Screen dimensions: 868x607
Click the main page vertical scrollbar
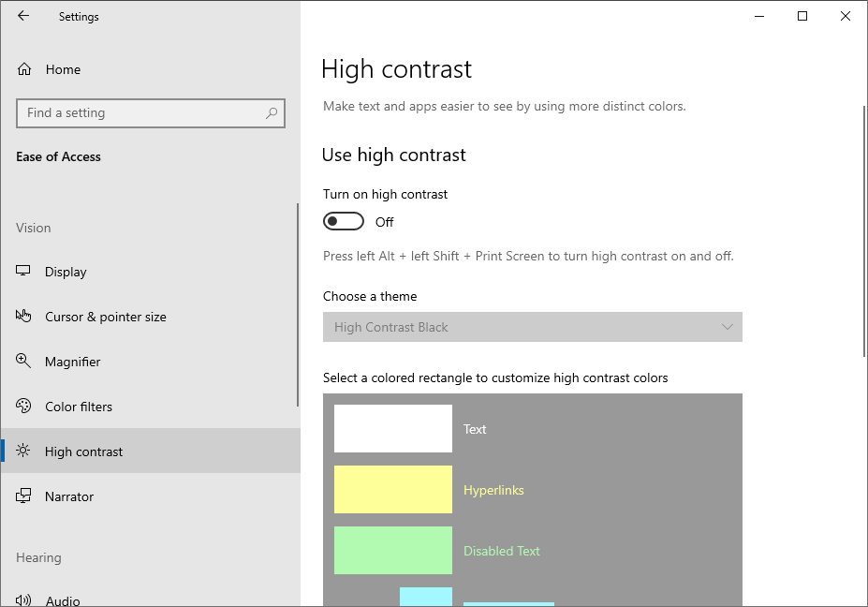[x=864, y=231]
